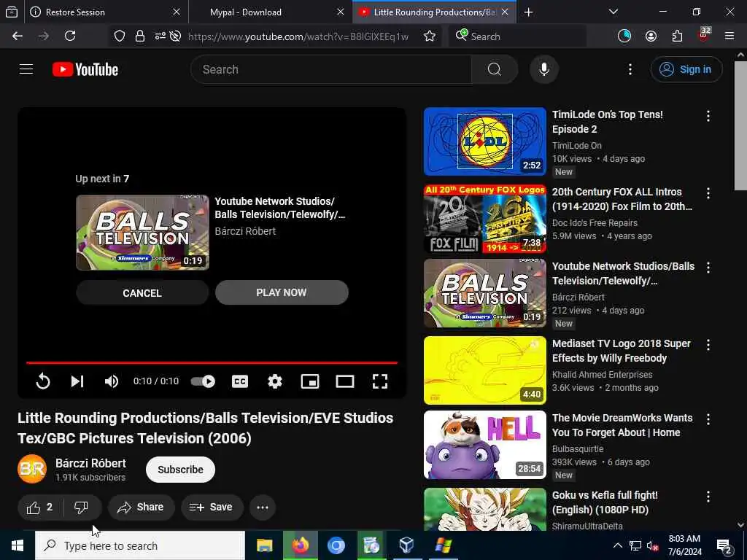Click the Firefox taskbar icon

pos(300,545)
